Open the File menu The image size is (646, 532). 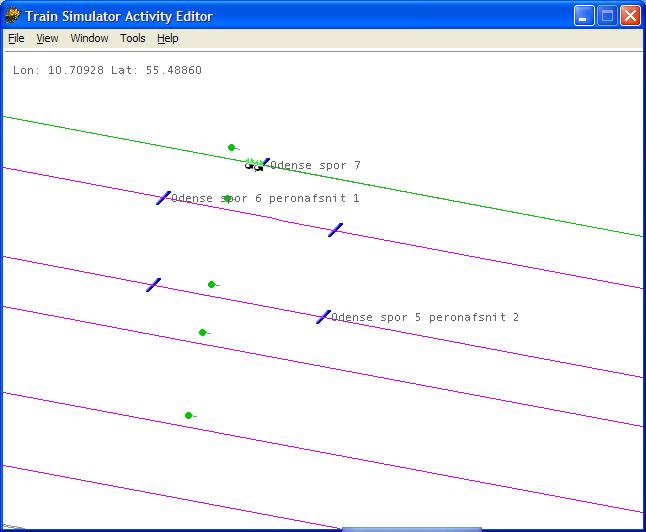click(16, 38)
